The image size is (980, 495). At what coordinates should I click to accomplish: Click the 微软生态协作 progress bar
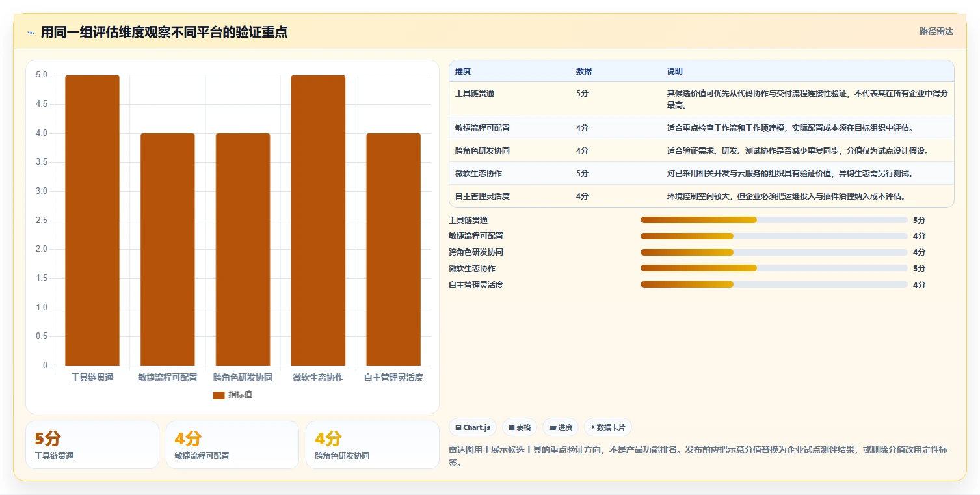click(x=774, y=268)
